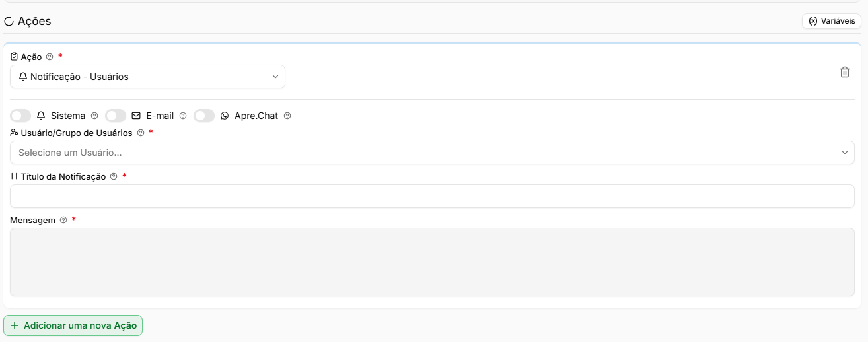Image resolution: width=868 pixels, height=342 pixels.
Task: Open the Variáveis button
Action: [832, 21]
